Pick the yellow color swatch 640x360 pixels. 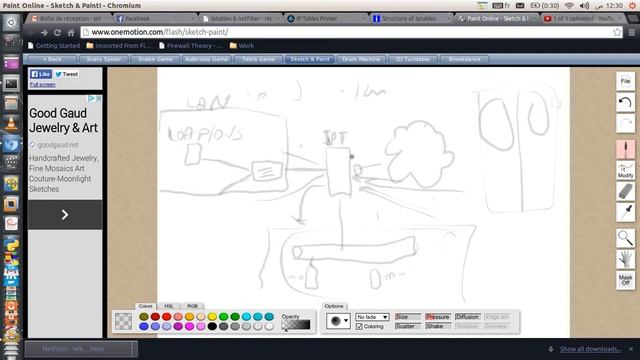point(212,317)
